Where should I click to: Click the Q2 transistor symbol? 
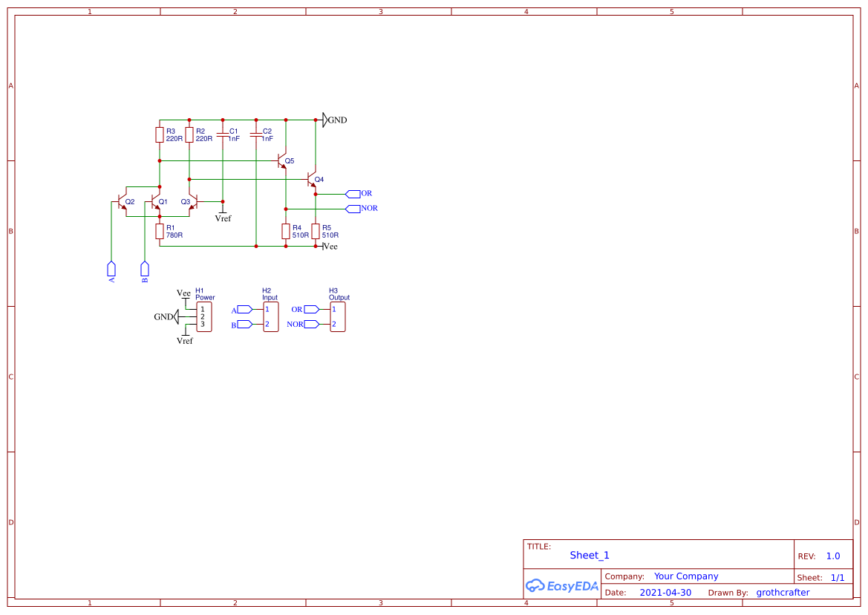click(122, 201)
